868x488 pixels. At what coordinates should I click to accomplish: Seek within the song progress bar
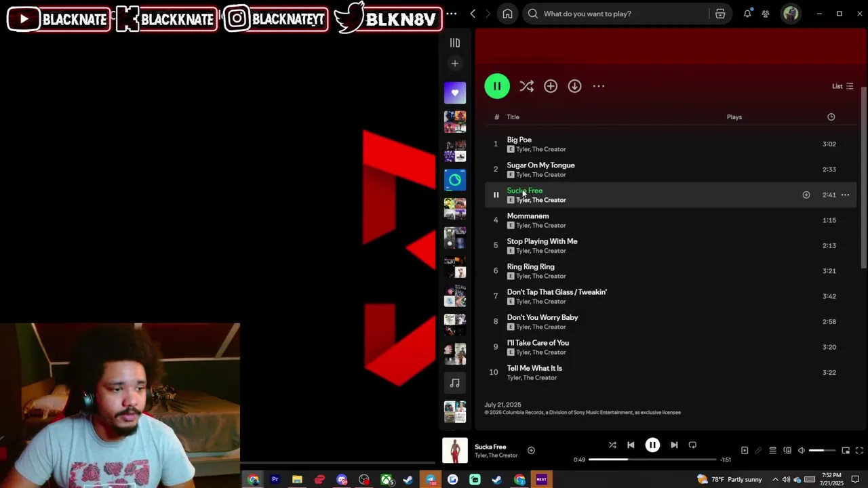[x=652, y=460]
